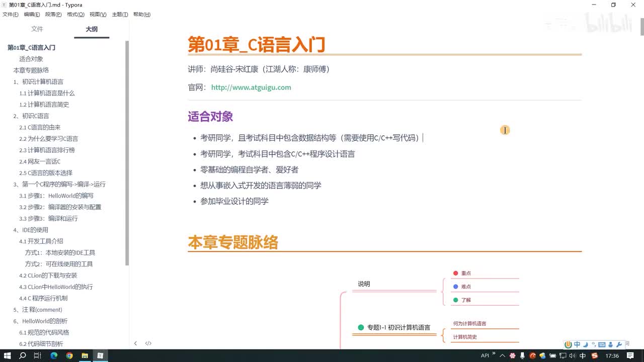The height and width of the screenshot is (362, 644).
Task: Open the clock showing 17:36
Action: coord(612,355)
